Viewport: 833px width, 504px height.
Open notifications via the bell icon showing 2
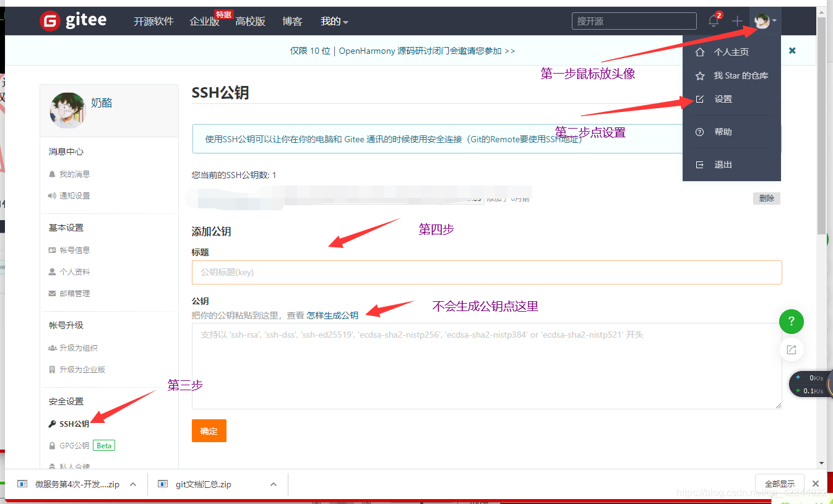713,20
